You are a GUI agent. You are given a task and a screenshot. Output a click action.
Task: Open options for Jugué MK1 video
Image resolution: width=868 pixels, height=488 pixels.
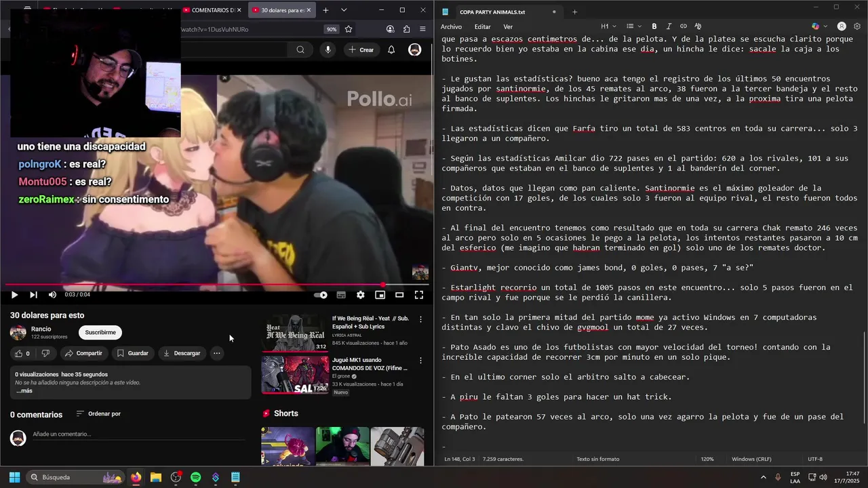pyautogui.click(x=420, y=361)
